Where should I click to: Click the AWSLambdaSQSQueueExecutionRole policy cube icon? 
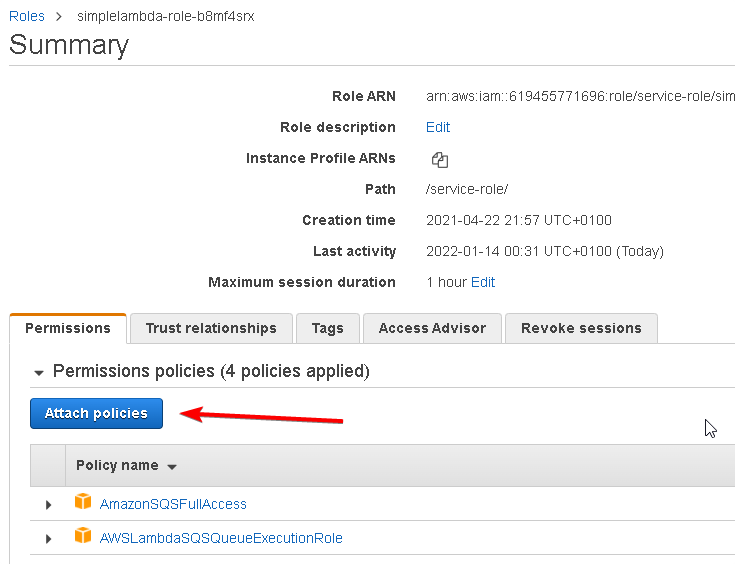83,535
